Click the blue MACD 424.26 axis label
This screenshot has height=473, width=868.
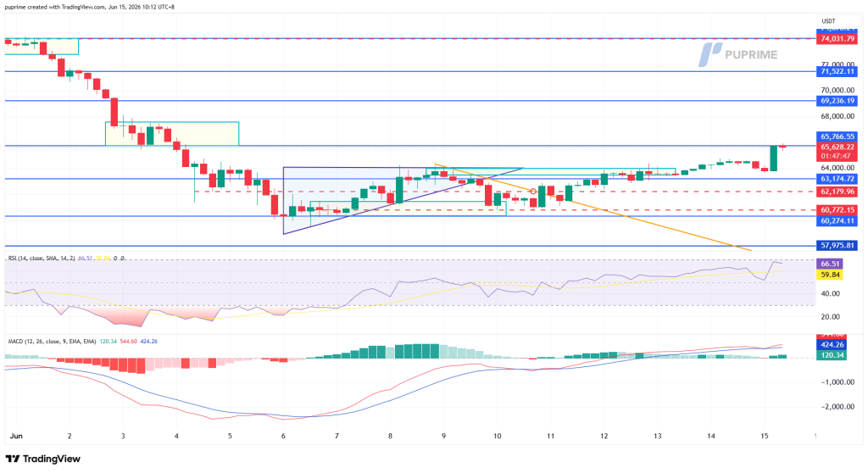[x=832, y=344]
